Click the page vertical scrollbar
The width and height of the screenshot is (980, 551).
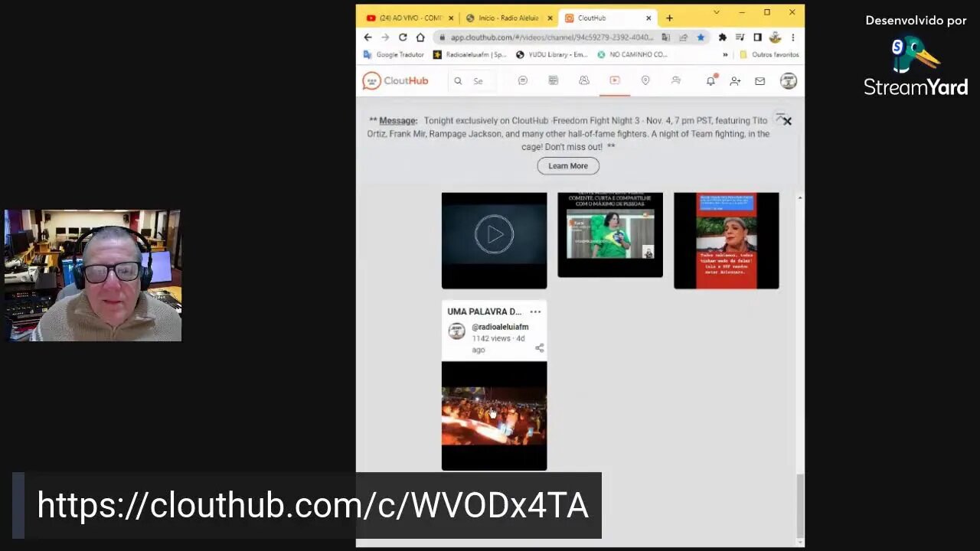coord(800,506)
